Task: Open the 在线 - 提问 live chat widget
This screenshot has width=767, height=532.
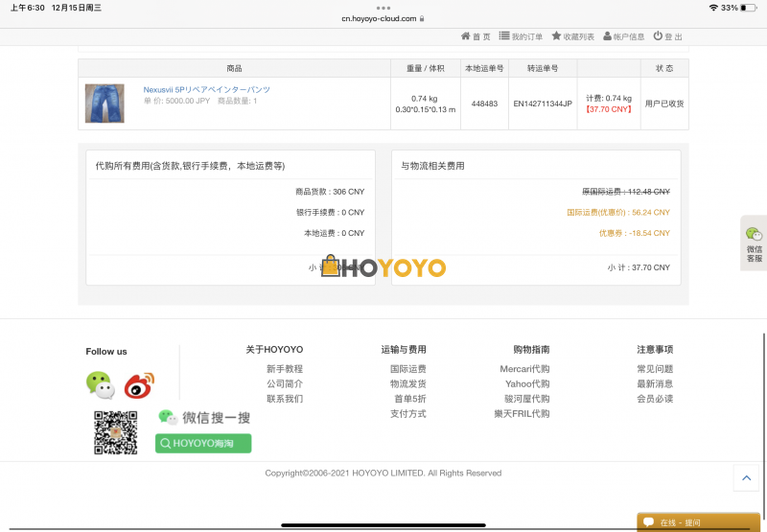Action: pyautogui.click(x=698, y=522)
